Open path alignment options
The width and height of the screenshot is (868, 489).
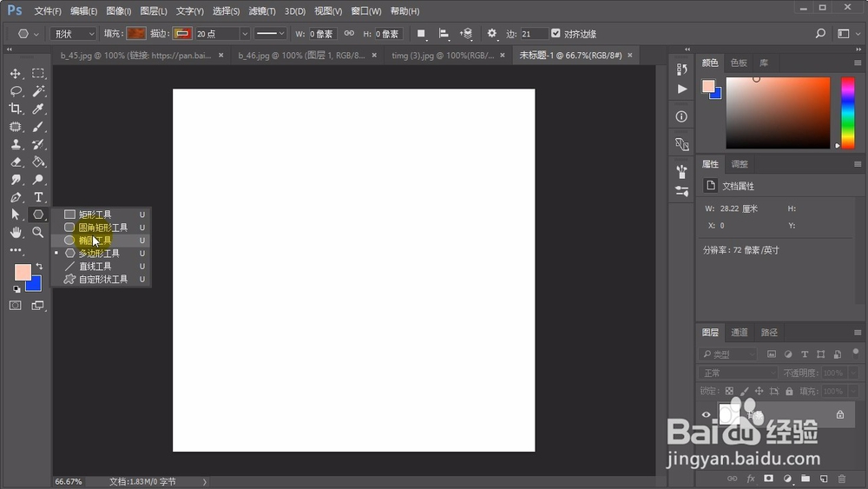(444, 34)
